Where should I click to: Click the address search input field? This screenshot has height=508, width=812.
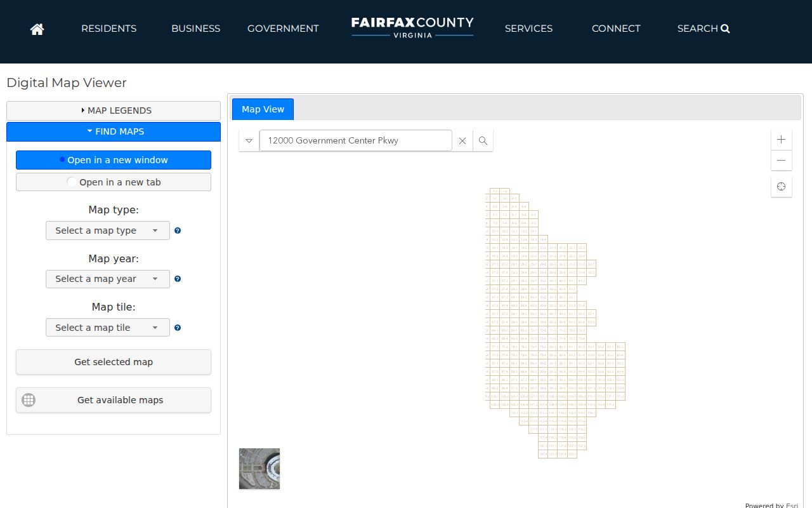point(356,141)
